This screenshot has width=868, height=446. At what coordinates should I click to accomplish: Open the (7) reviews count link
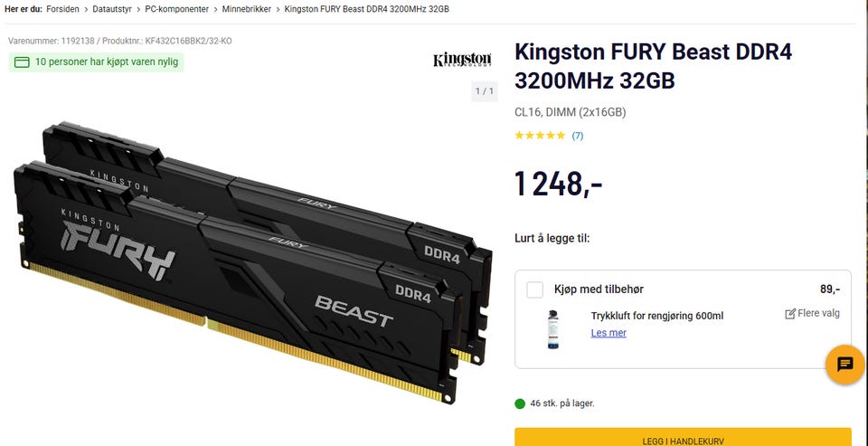coord(578,135)
